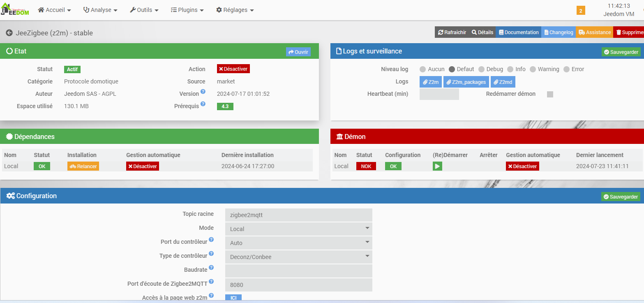The image size is (644, 303).
Task: Disable automatic management of Dépendances
Action: 143,166
